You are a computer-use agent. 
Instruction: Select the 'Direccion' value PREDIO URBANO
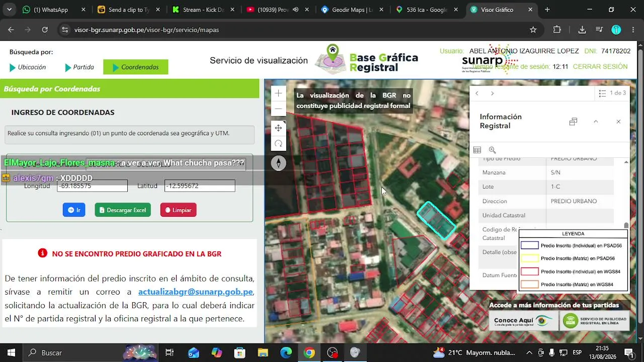click(574, 201)
